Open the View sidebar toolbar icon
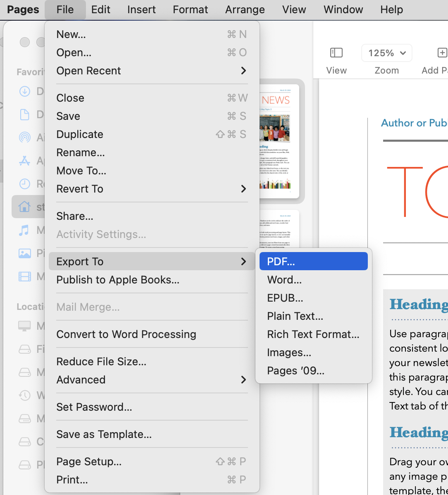 pyautogui.click(x=336, y=53)
